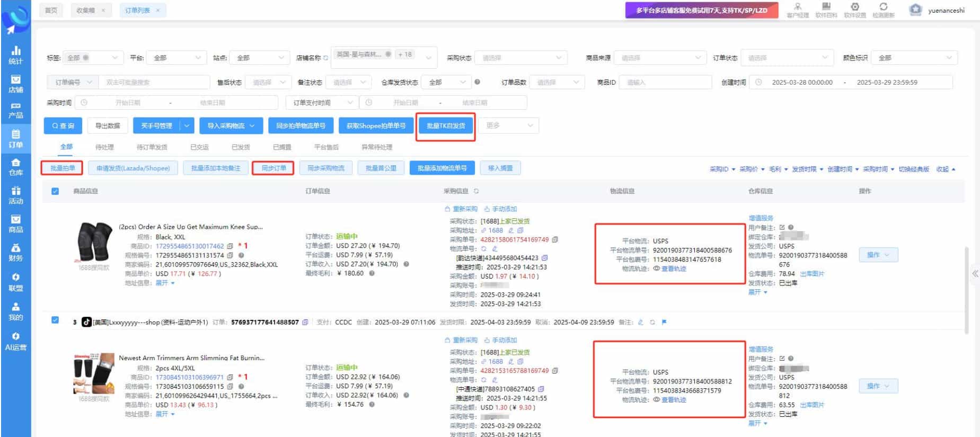Viewport: 980px width, 437px height.
Task: Open the 财务 finance sidebar icon
Action: [x=16, y=253]
